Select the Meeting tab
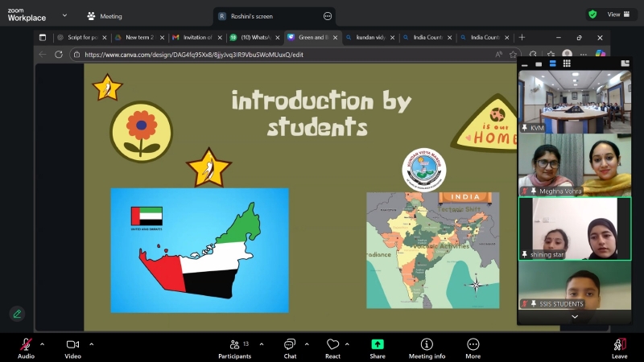This screenshot has width=644, height=362. point(105,16)
